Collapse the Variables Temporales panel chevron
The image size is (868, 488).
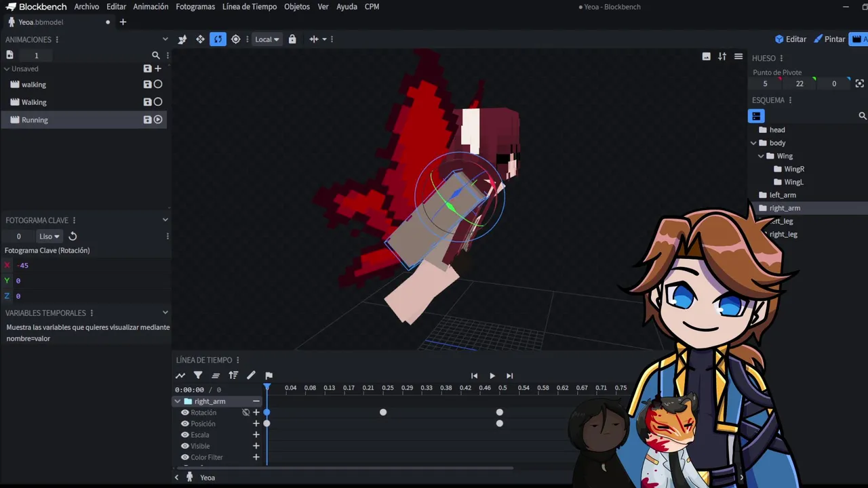[165, 312]
